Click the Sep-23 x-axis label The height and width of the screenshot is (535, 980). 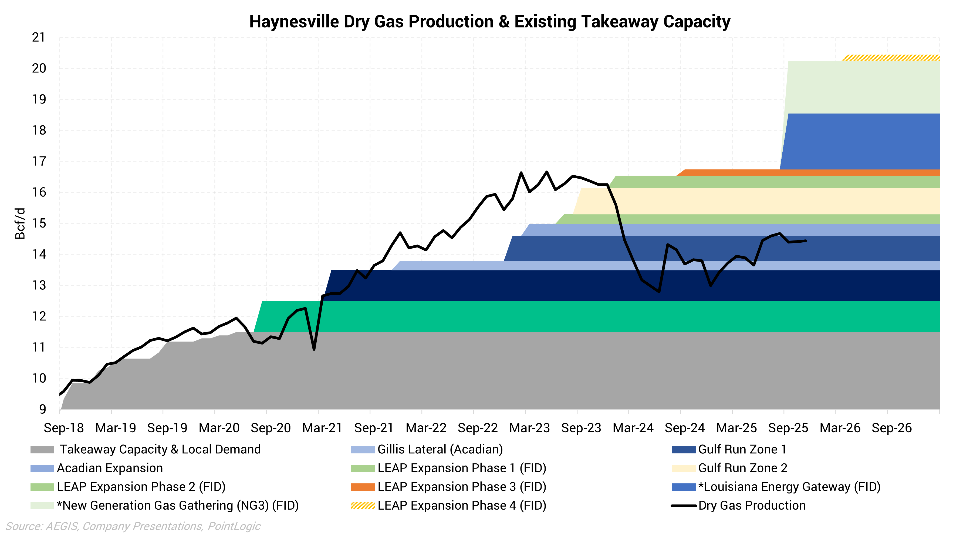[x=581, y=428]
